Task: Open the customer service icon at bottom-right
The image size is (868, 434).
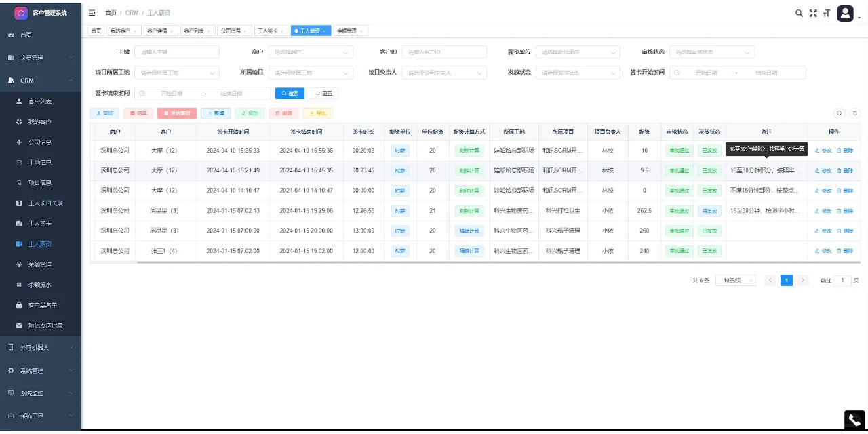Action: (854, 419)
